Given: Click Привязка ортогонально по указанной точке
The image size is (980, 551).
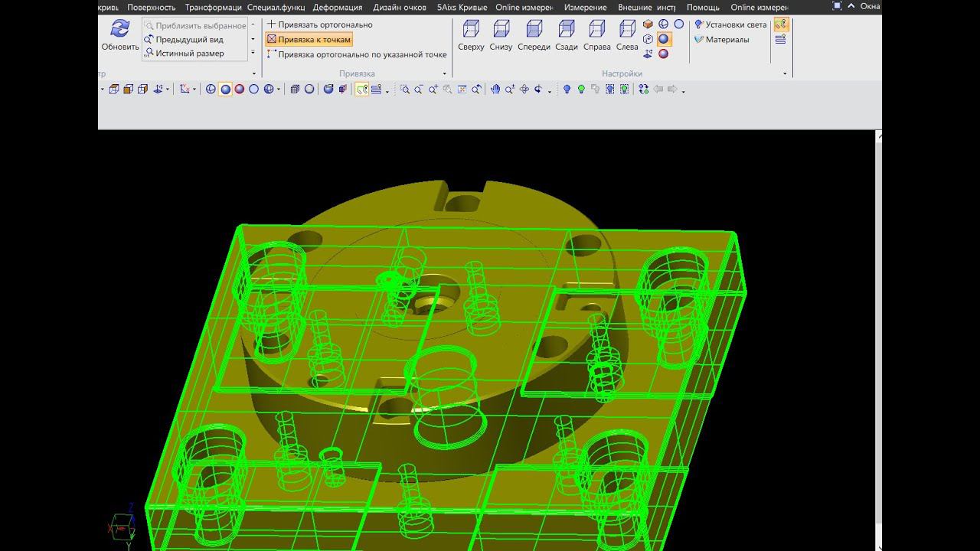Looking at the screenshot, I should [x=356, y=54].
